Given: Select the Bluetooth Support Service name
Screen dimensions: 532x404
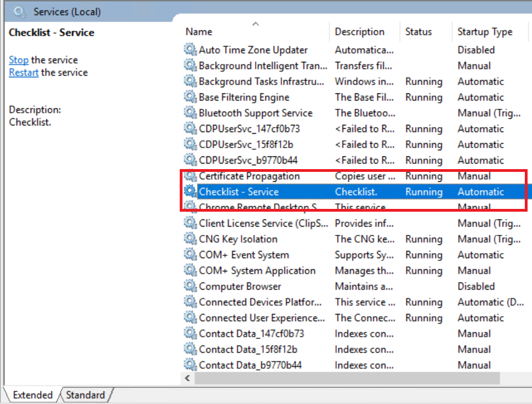Looking at the screenshot, I should point(255,113).
